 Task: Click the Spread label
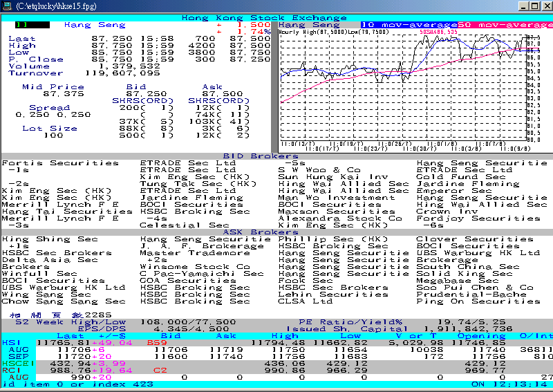pyautogui.click(x=49, y=108)
